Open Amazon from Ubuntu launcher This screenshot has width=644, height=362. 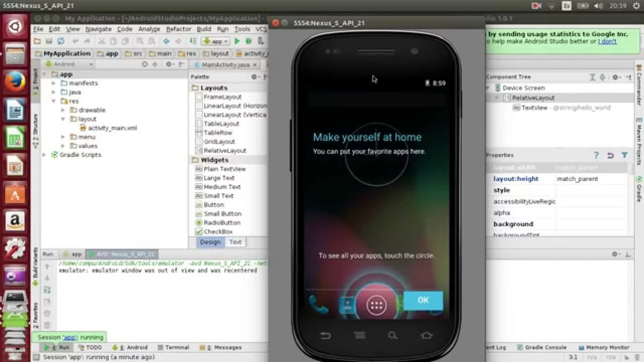[x=15, y=220]
